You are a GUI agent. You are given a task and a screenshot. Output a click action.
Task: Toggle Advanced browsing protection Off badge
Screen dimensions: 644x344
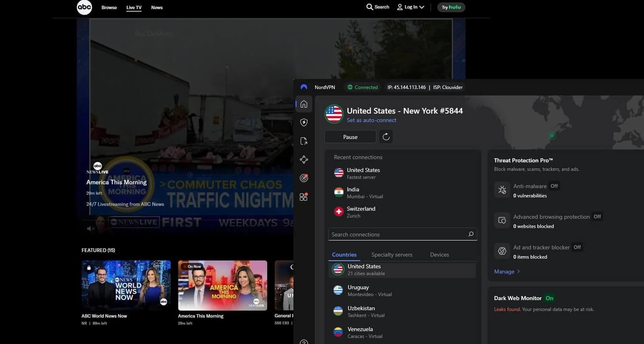pyautogui.click(x=597, y=217)
